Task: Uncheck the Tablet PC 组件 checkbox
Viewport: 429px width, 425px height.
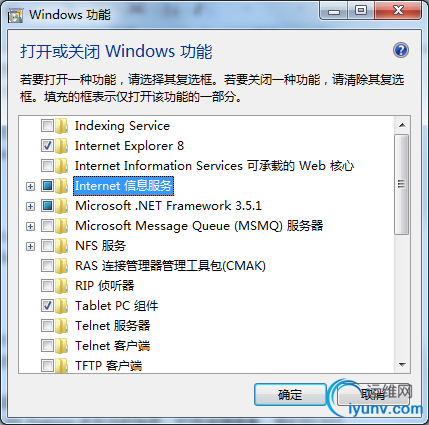Action: pyautogui.click(x=47, y=306)
